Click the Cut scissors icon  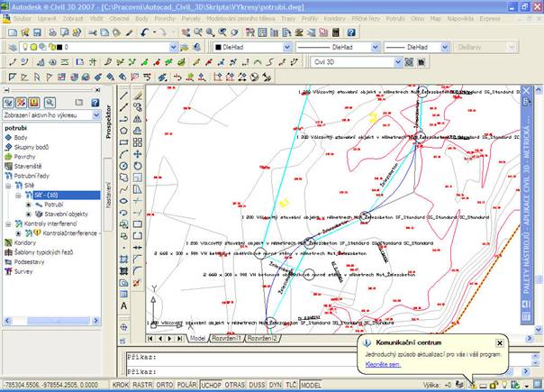point(92,32)
